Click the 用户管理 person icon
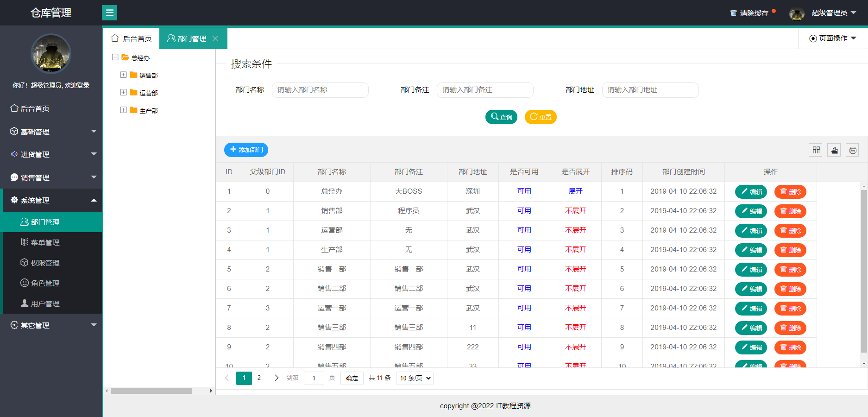868x417 pixels. pos(25,303)
